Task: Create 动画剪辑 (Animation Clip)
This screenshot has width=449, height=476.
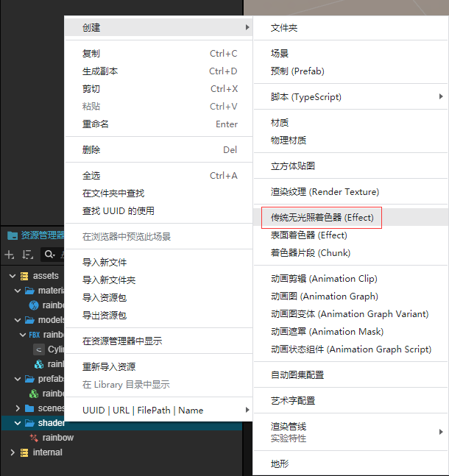Action: tap(351, 279)
